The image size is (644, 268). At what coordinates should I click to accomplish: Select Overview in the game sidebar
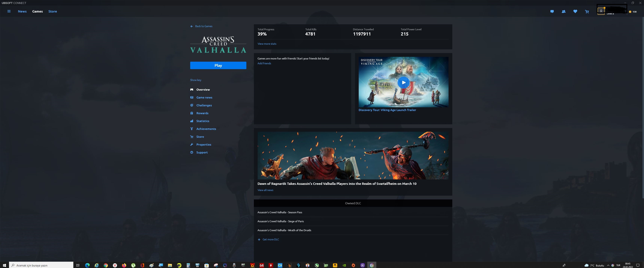[203, 90]
